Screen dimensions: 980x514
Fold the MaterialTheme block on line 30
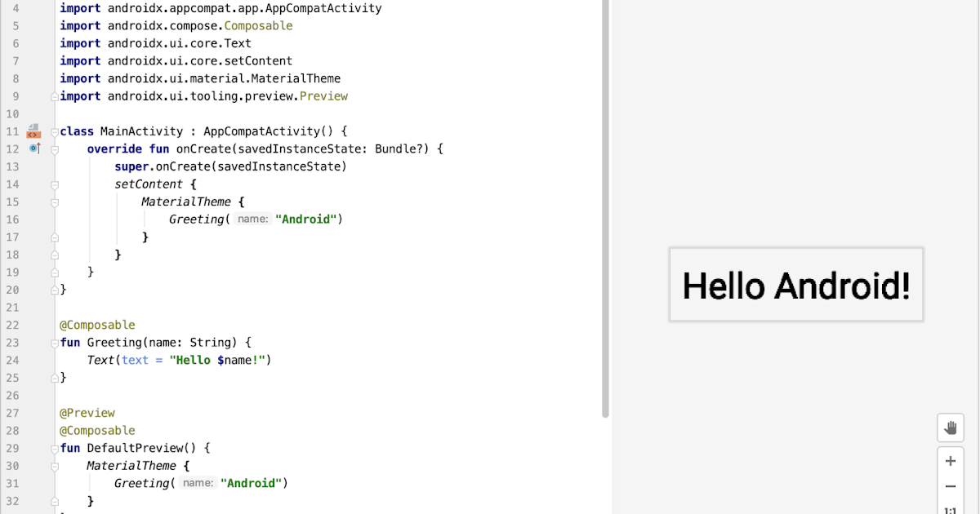tap(55, 466)
